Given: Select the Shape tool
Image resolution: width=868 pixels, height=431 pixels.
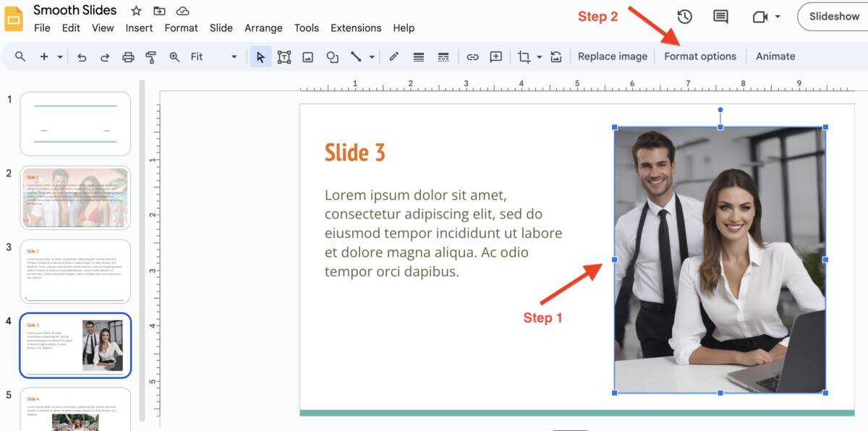Looking at the screenshot, I should coord(332,56).
